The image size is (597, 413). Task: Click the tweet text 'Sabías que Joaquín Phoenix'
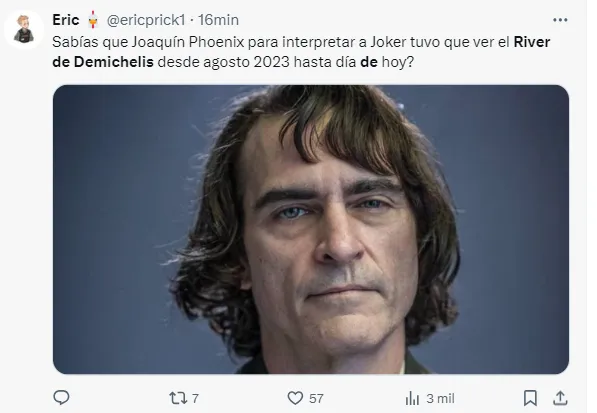148,42
